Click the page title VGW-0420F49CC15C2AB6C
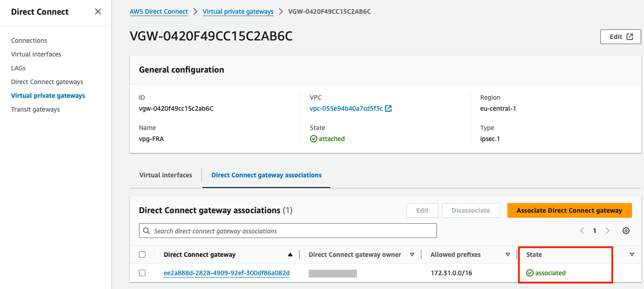 [x=211, y=36]
